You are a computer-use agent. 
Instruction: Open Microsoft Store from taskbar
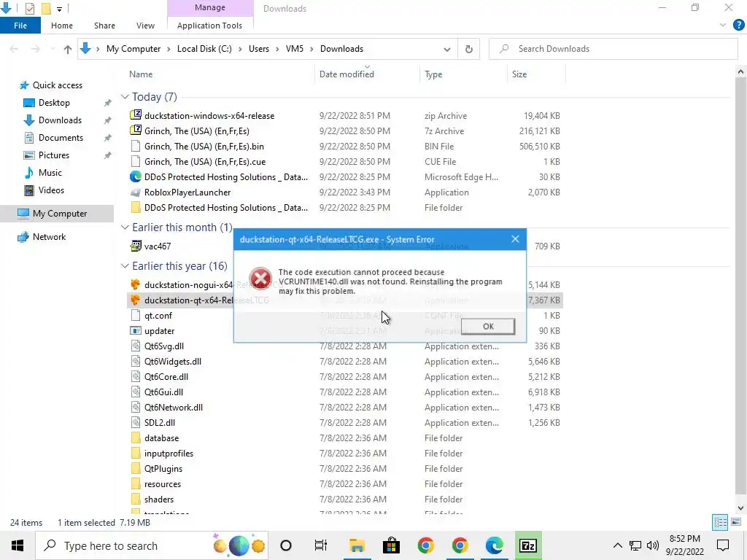click(391, 545)
